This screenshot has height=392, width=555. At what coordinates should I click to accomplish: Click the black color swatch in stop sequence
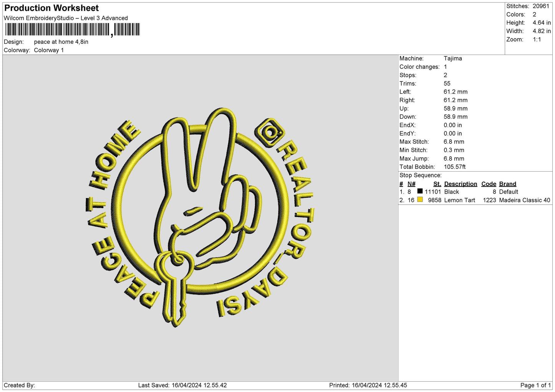[x=420, y=191]
